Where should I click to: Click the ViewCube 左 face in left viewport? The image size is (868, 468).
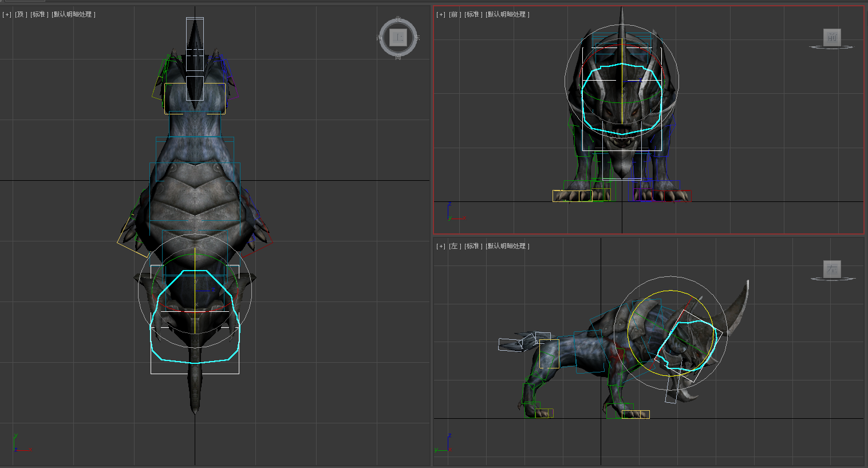pyautogui.click(x=831, y=268)
